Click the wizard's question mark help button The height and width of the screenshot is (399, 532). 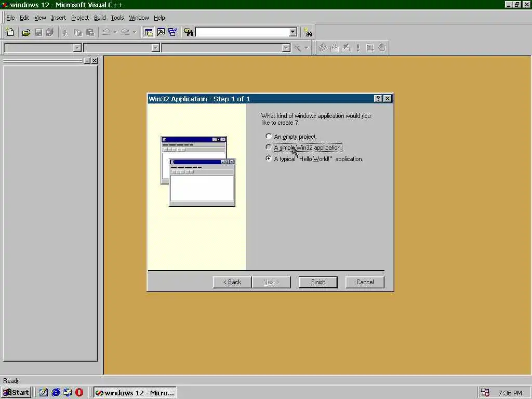(378, 98)
